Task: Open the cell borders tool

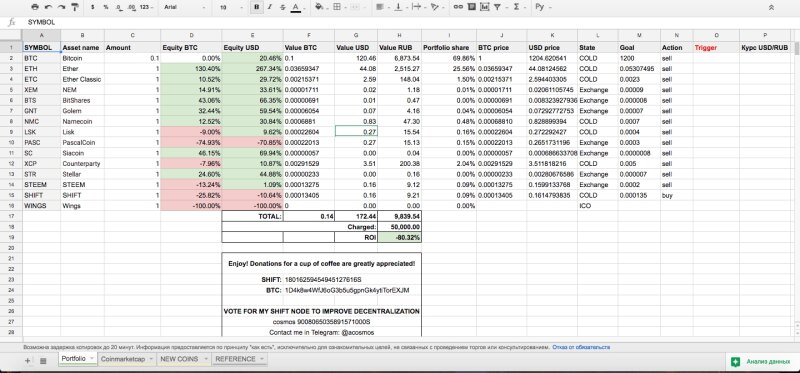Action: (337, 7)
